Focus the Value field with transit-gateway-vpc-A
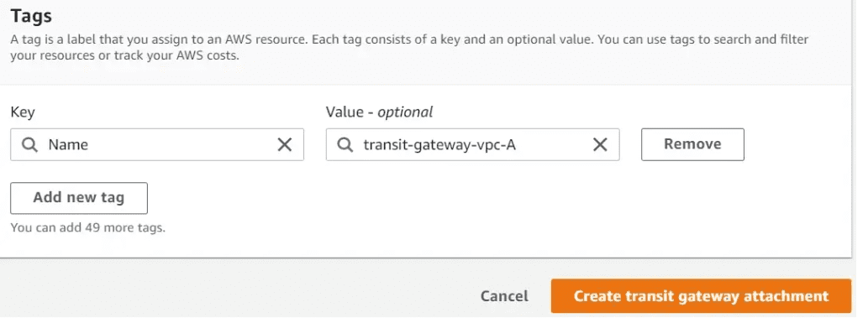Screen dimensions: 868x318 coord(473,145)
